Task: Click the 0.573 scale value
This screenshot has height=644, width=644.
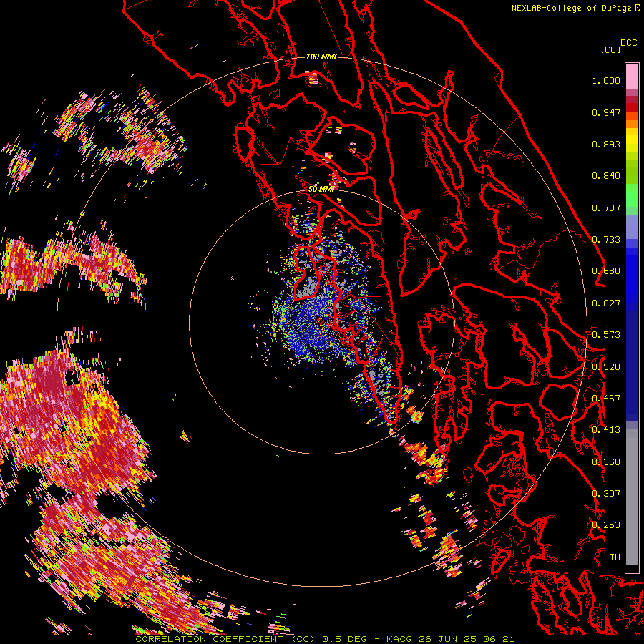Action: point(606,335)
